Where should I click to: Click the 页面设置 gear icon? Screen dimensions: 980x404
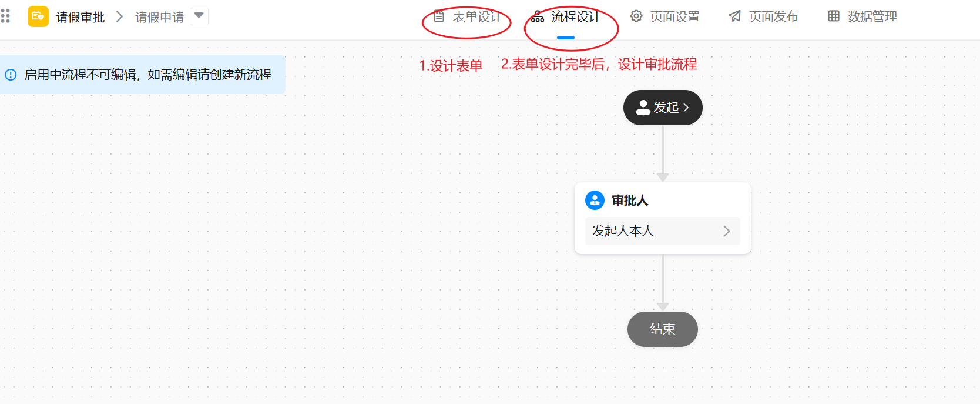click(x=636, y=16)
